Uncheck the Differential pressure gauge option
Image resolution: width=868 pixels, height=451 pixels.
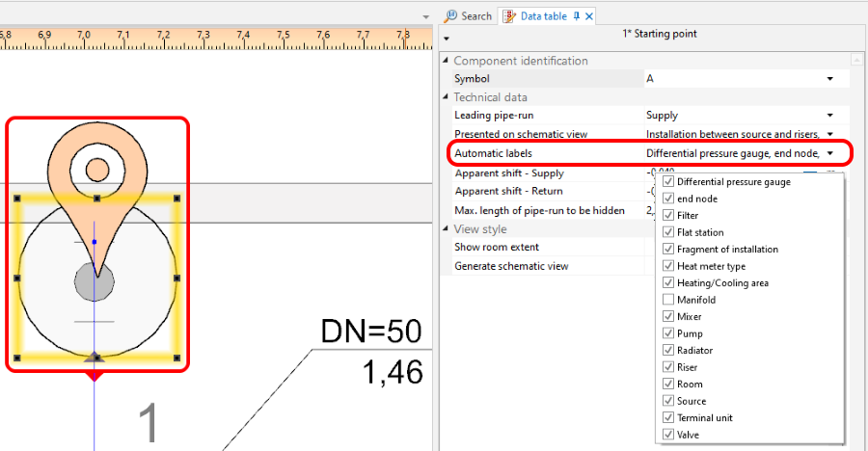point(668,182)
